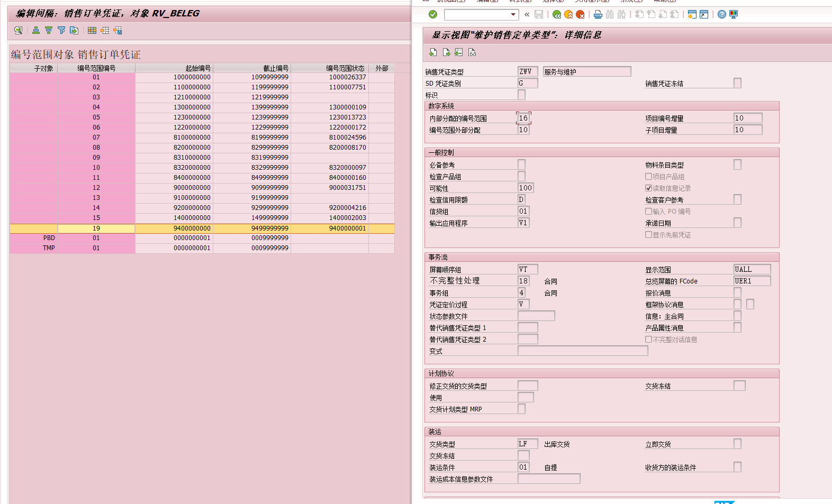Open Customize Local Layout monitor icon
832x504 pixels.
pyautogui.click(x=734, y=14)
